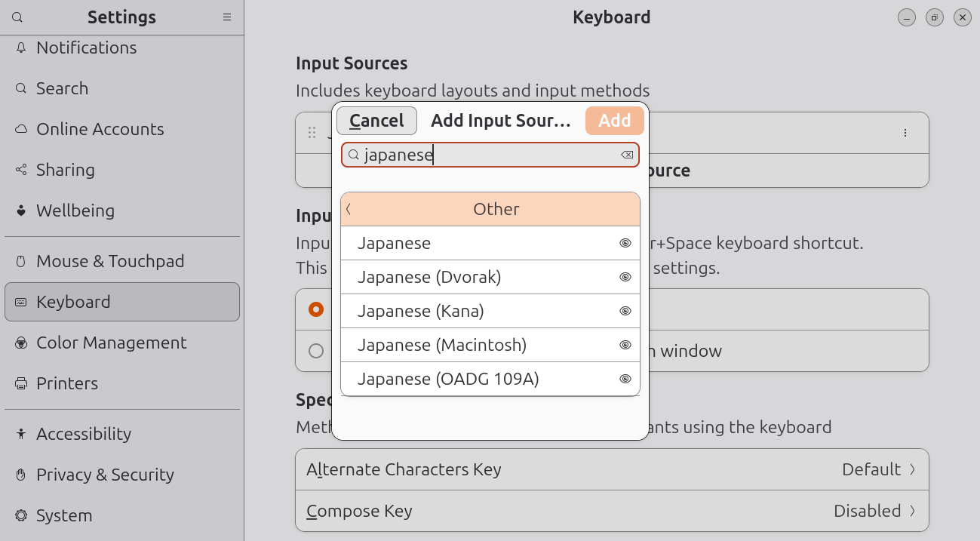Screen dimensions: 980x541
Task: Minimize the Settings window
Action: 907,17
